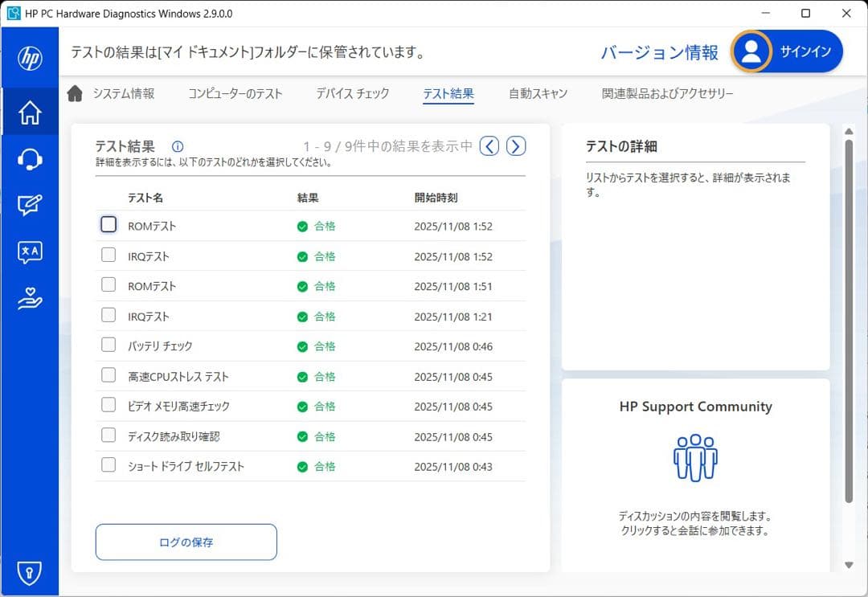Image resolution: width=868 pixels, height=597 pixels.
Task: Check the first ROMテスト checkbox
Action: pos(108,225)
